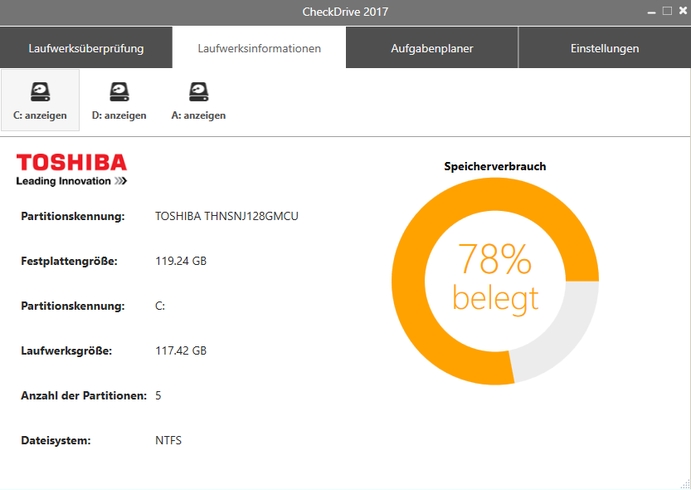Viewport: 691px width, 490px height.
Task: Choose the A: drive icon
Action: 198,92
